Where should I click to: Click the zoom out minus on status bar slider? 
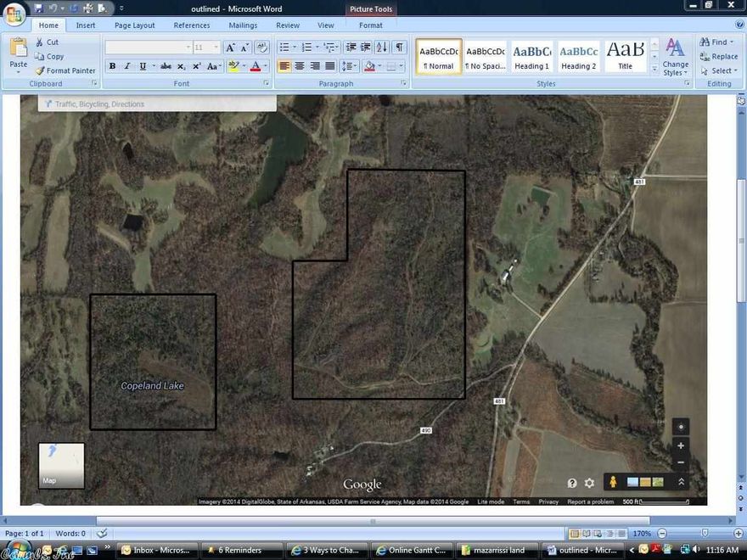point(663,534)
